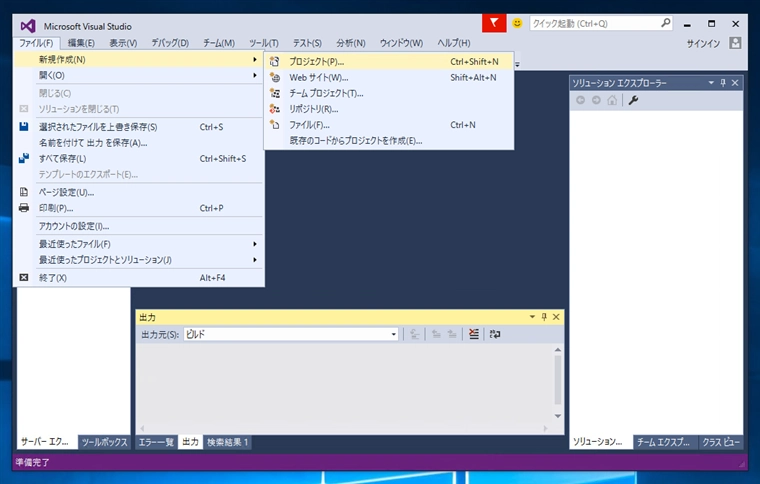The height and width of the screenshot is (484, 760).
Task: Click repository icon beside リポジトリ(R)
Action: (275, 109)
